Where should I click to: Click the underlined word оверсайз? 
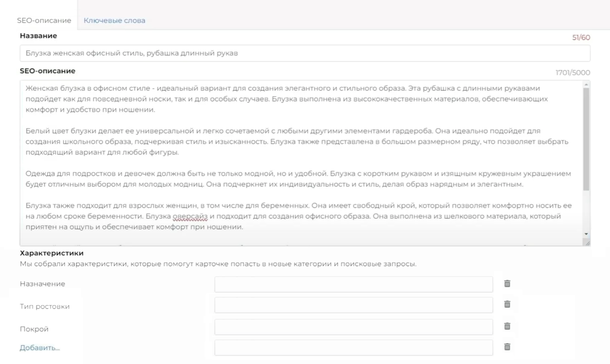coord(190,216)
